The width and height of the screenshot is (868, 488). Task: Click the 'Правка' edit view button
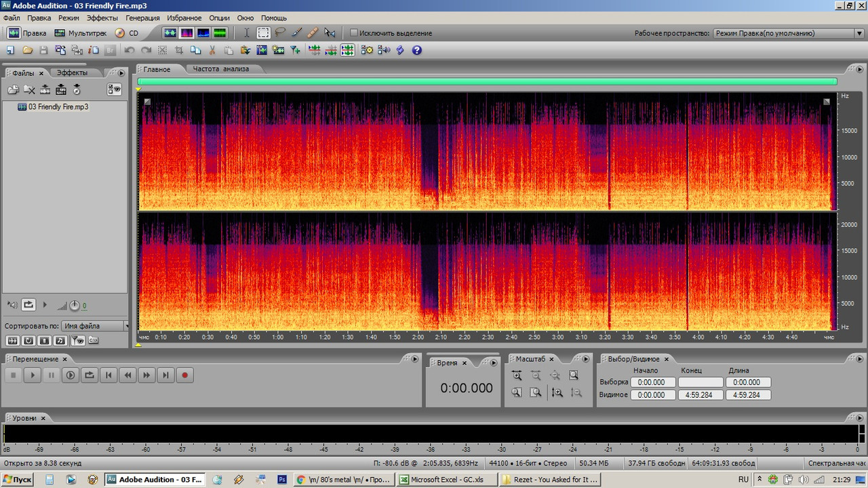[x=27, y=33]
